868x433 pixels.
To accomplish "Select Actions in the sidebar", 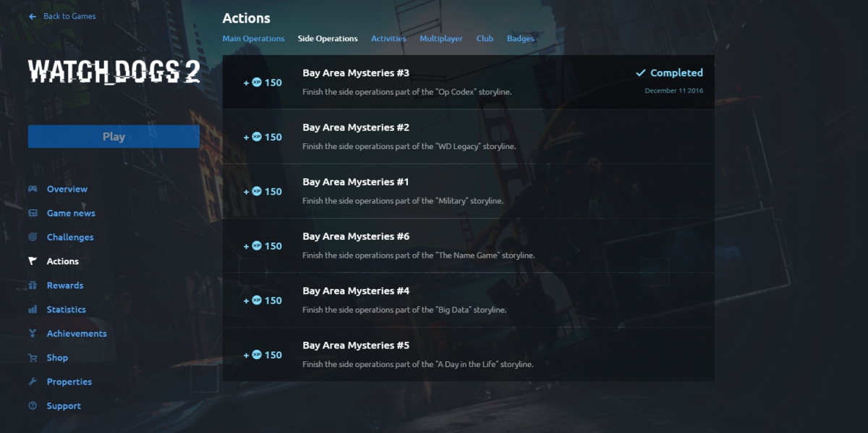I will (63, 261).
